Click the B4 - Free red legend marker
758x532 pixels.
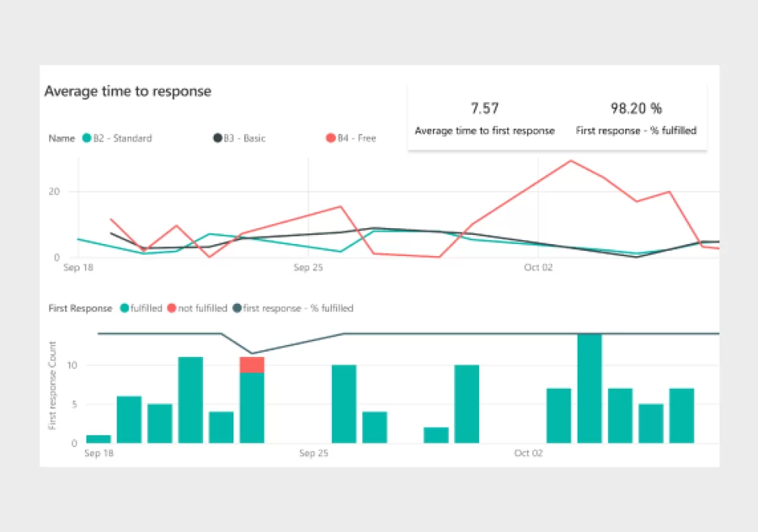pyautogui.click(x=330, y=138)
